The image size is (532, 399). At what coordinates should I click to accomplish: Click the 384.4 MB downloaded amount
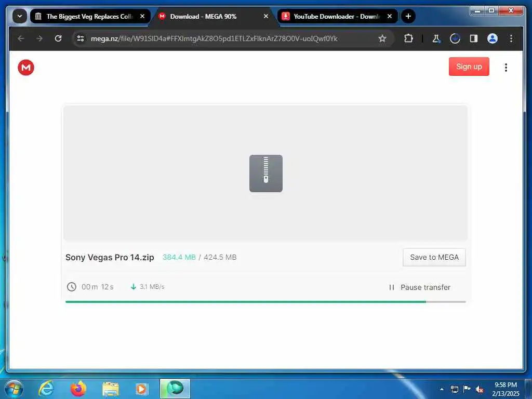click(x=179, y=257)
